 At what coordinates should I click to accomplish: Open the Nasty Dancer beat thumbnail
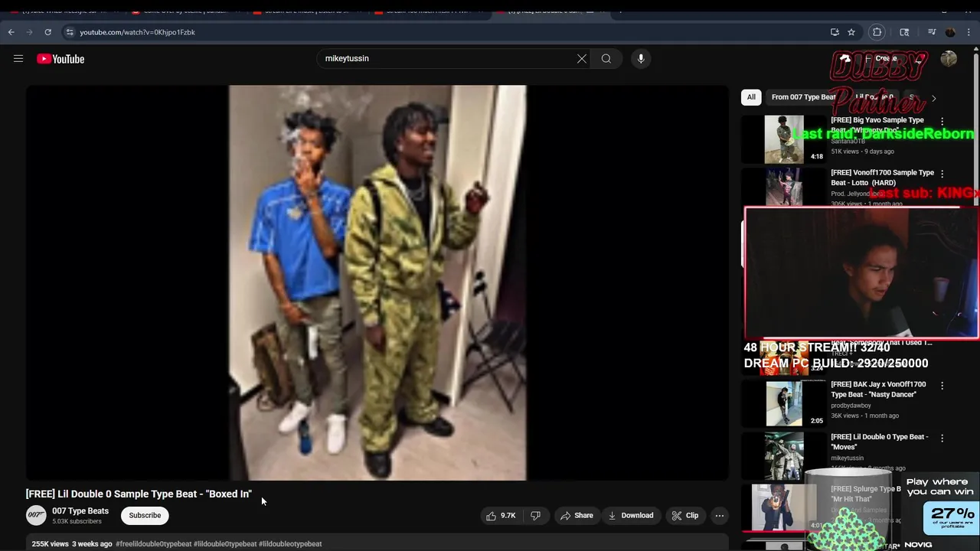[x=784, y=403]
